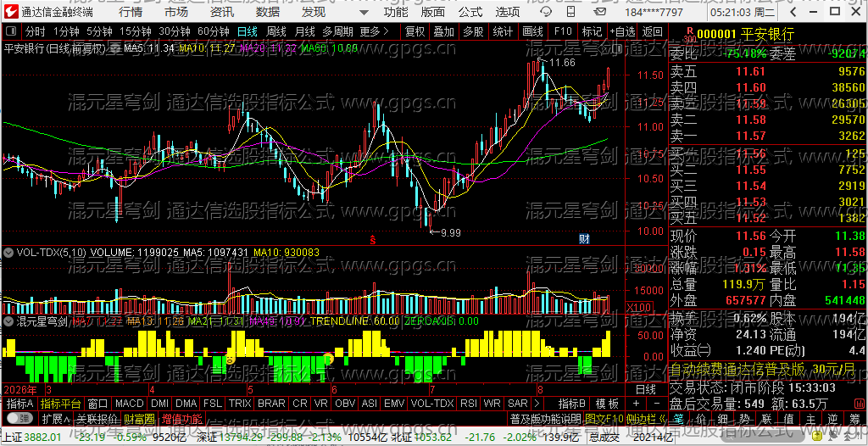This screenshot has height=446, width=868.
Task: Click the 财 marker on the price chart
Action: pyautogui.click(x=584, y=239)
